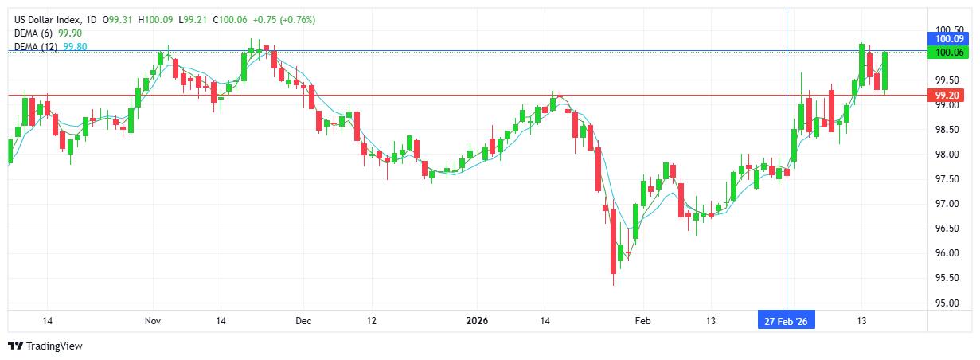Click the 95.00 level on price scale
The width and height of the screenshot is (980, 360).
point(946,303)
